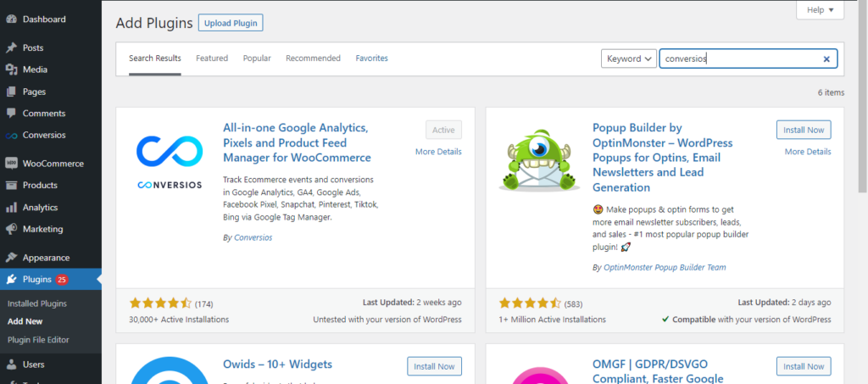
Task: Open the Conversios infinity sidebar icon
Action: click(11, 136)
